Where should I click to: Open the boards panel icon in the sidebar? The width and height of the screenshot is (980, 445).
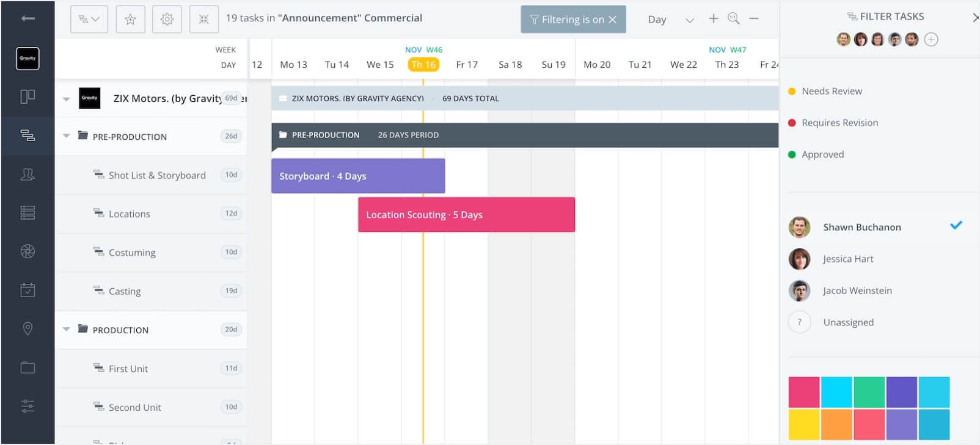click(x=27, y=96)
